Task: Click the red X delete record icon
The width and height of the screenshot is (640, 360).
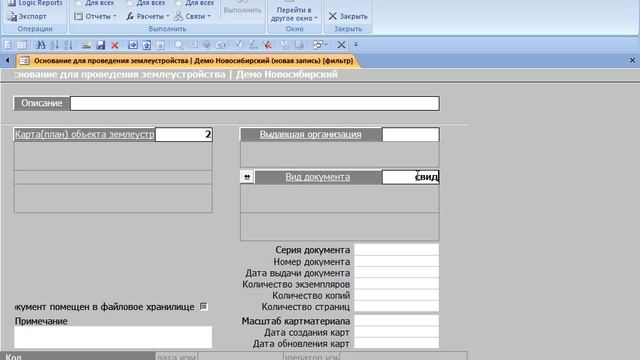Action: pos(115,45)
